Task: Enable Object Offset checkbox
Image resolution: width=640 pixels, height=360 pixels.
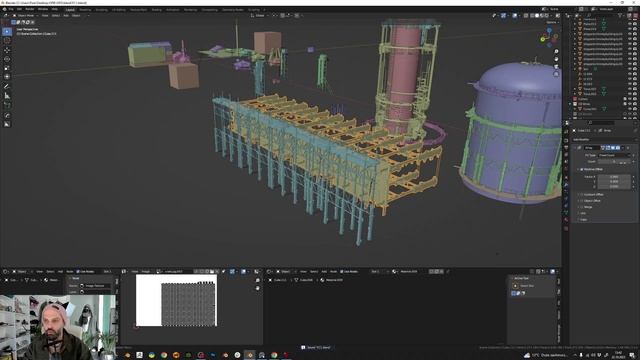Action: tap(581, 201)
